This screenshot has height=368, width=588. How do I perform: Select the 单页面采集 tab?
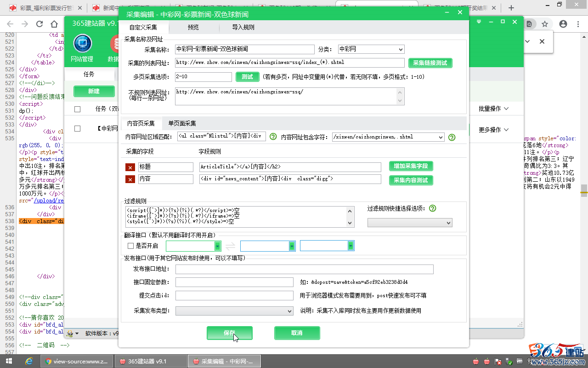182,123
